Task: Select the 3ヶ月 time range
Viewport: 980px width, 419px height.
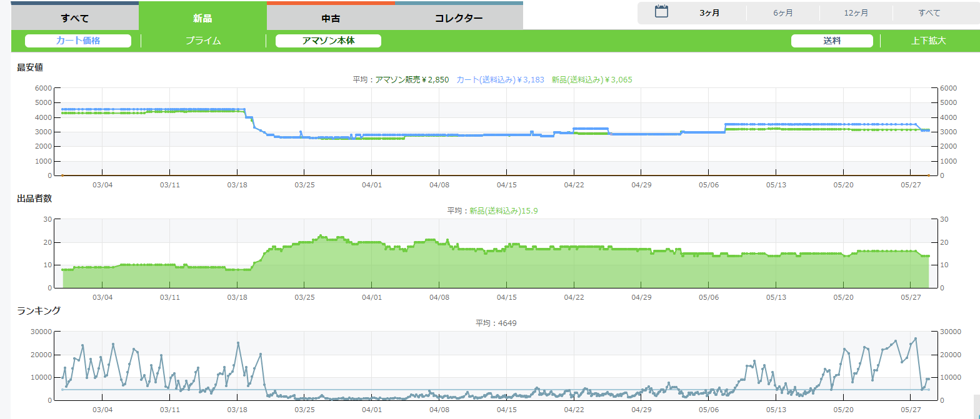Action: (709, 12)
